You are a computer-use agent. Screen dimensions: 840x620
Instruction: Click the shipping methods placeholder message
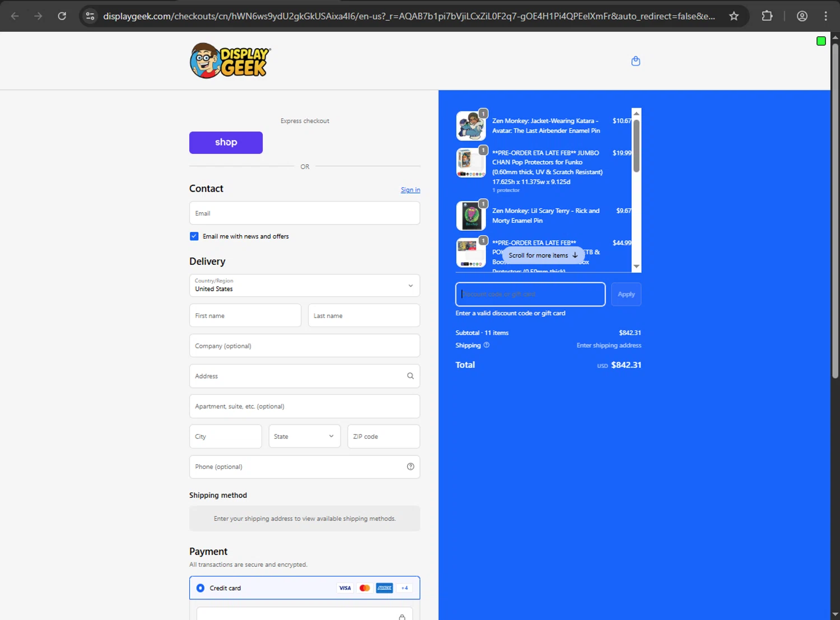pyautogui.click(x=305, y=519)
